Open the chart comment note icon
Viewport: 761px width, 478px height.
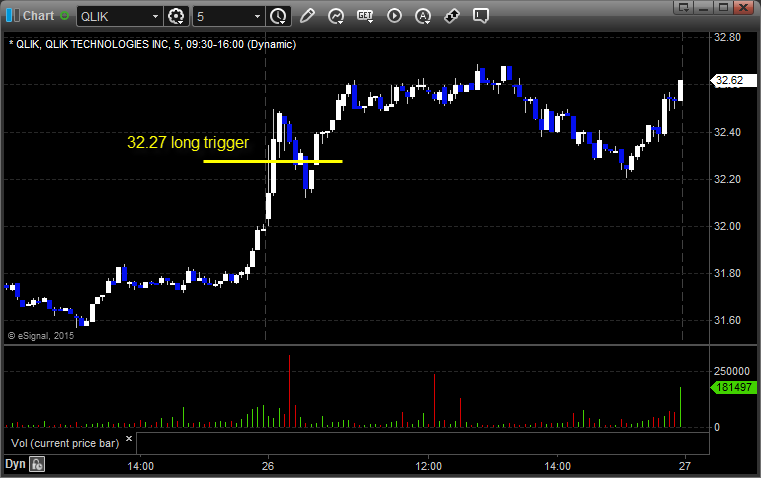(x=481, y=16)
